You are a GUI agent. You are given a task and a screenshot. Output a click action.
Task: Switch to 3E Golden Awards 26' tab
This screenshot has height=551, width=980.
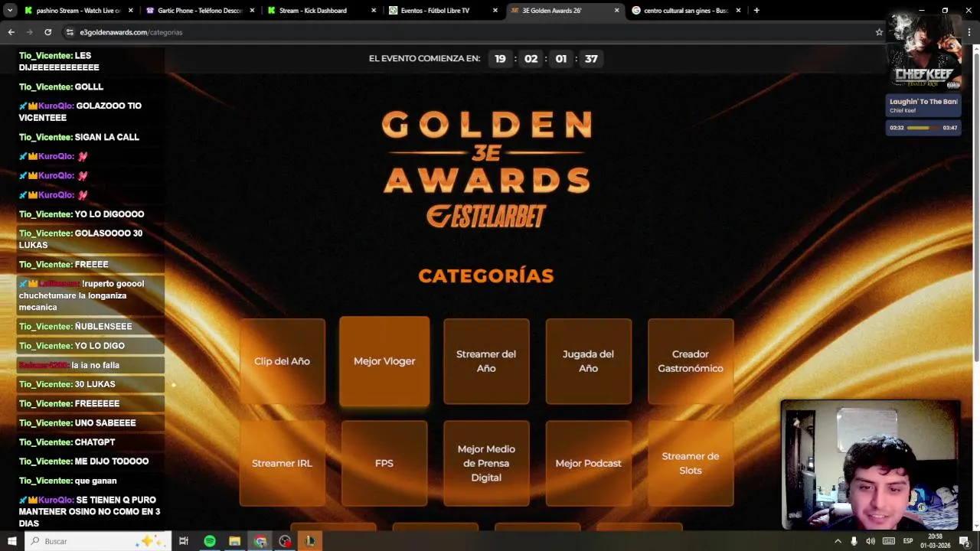pyautogui.click(x=565, y=11)
